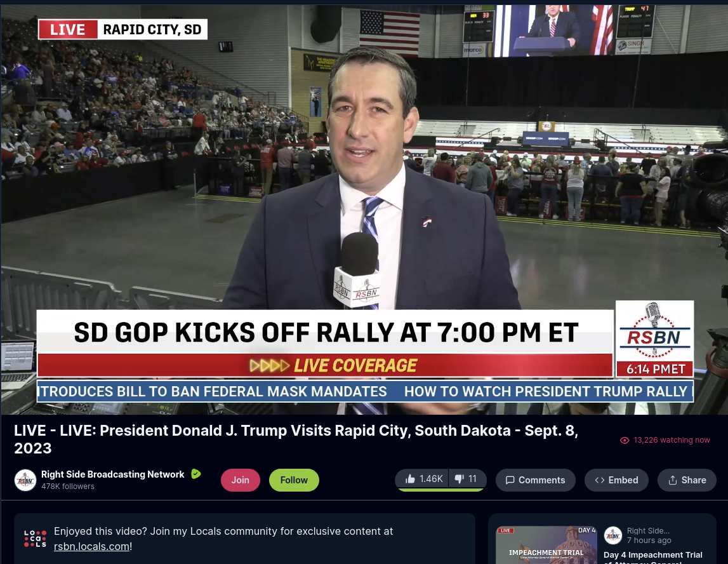728x564 pixels.
Task: Click the 478K followers text
Action: tap(68, 487)
